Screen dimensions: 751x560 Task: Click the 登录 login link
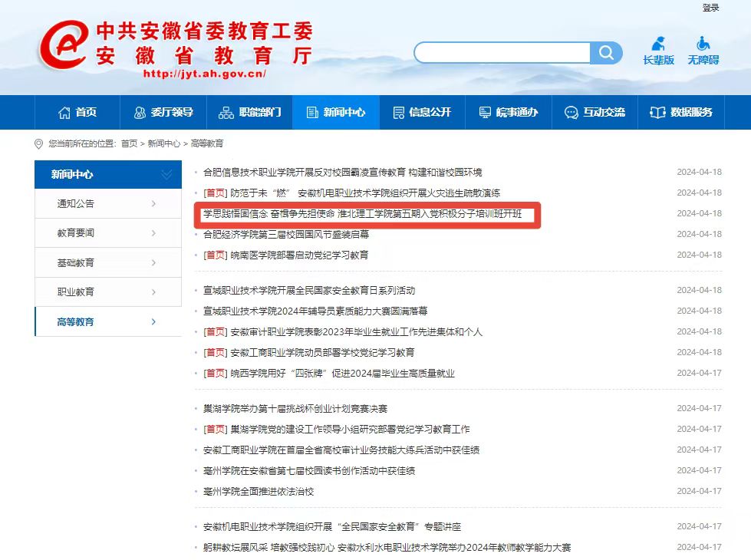(x=710, y=8)
